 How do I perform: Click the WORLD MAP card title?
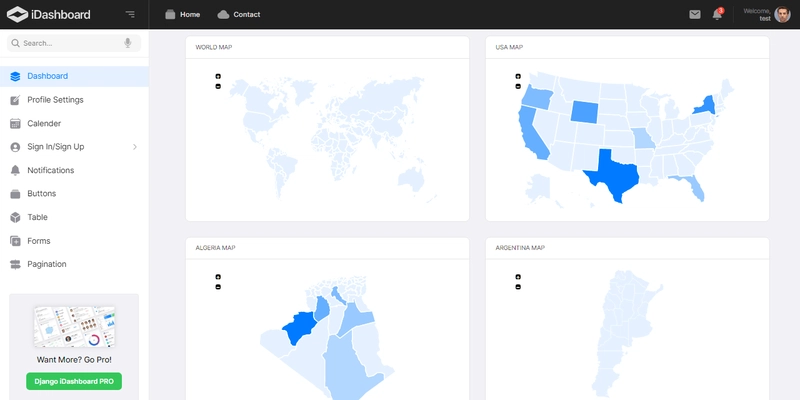click(x=214, y=47)
